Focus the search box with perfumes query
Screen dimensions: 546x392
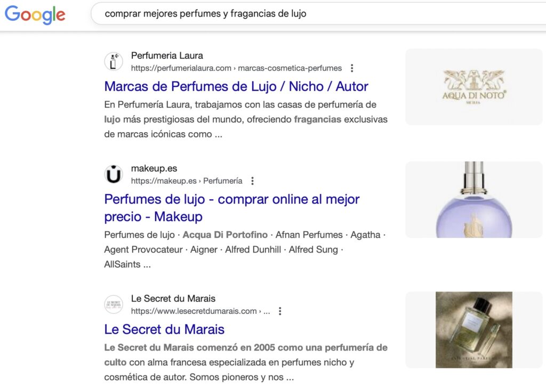(318, 13)
